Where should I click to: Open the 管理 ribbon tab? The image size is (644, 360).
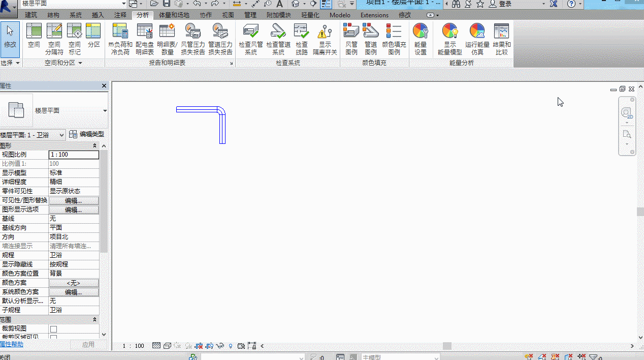250,15
